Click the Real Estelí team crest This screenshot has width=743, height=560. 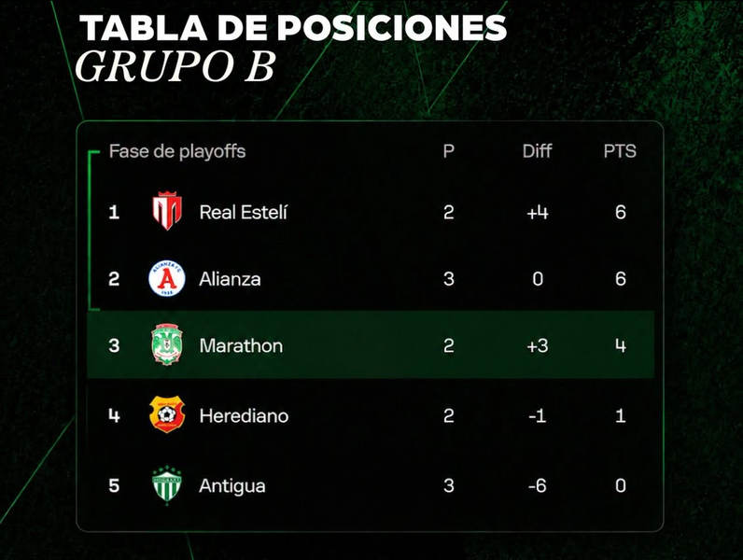(x=167, y=211)
